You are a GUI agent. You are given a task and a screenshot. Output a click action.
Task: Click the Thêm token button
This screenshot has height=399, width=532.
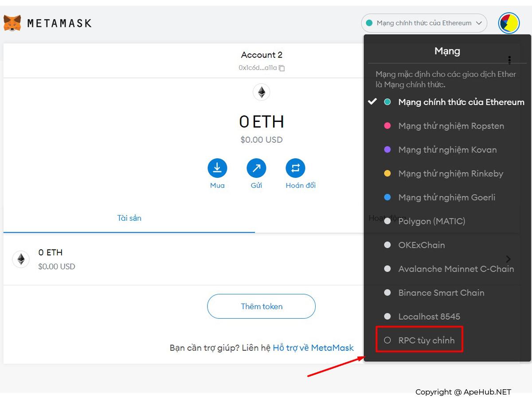click(x=261, y=306)
